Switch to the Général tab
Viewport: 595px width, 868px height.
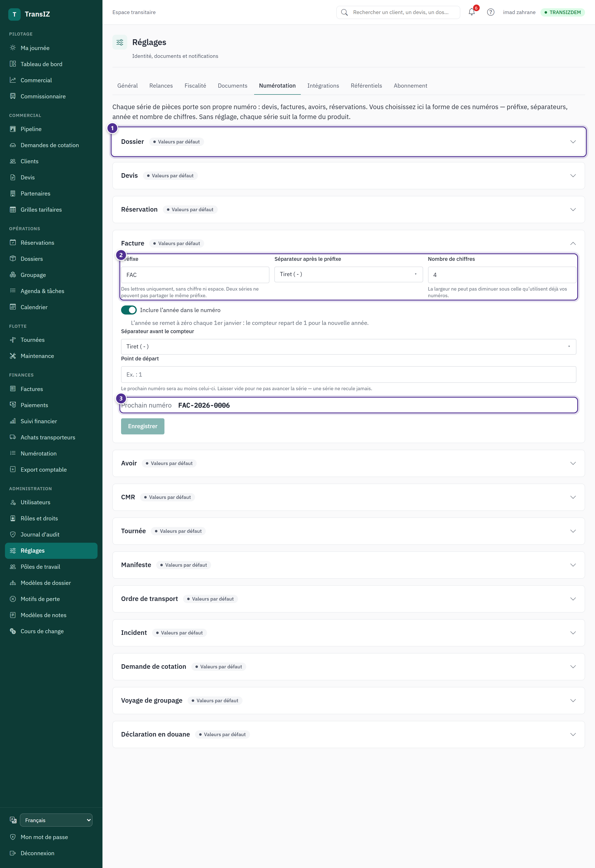click(127, 86)
